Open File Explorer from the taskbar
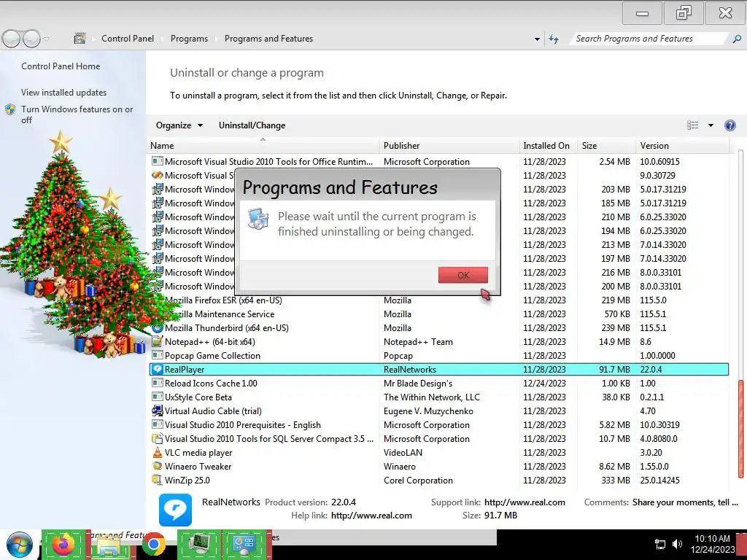The width and height of the screenshot is (747, 560). pos(108,544)
